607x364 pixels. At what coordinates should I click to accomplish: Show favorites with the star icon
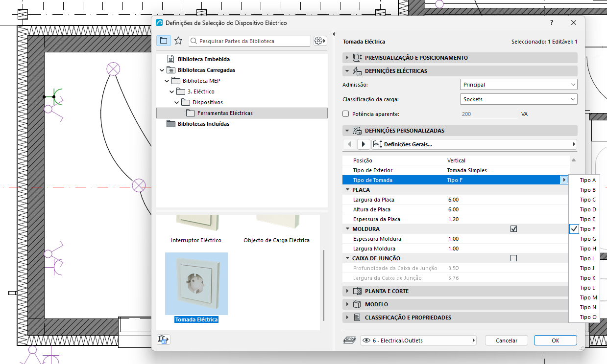(x=178, y=41)
